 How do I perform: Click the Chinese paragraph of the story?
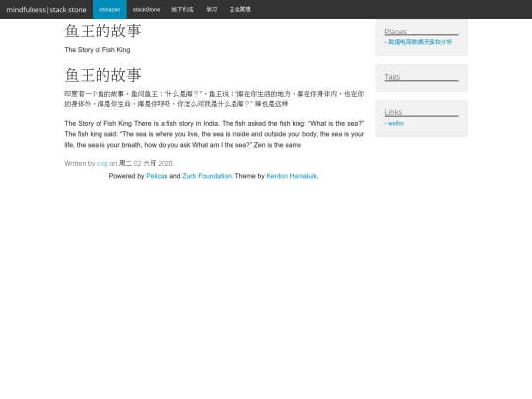[x=214, y=99]
